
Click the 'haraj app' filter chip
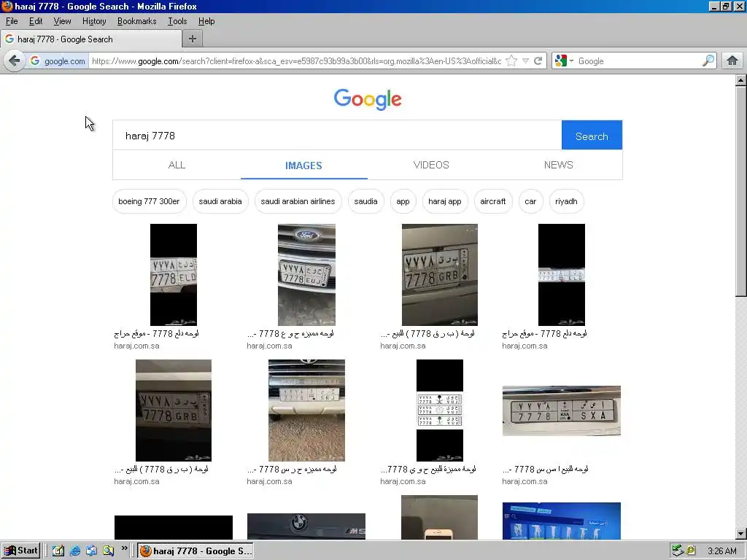pyautogui.click(x=445, y=201)
